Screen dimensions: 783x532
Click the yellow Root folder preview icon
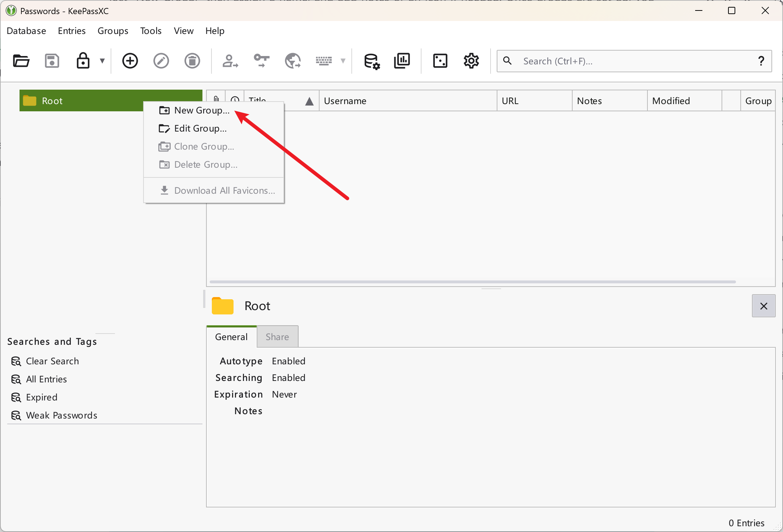222,306
